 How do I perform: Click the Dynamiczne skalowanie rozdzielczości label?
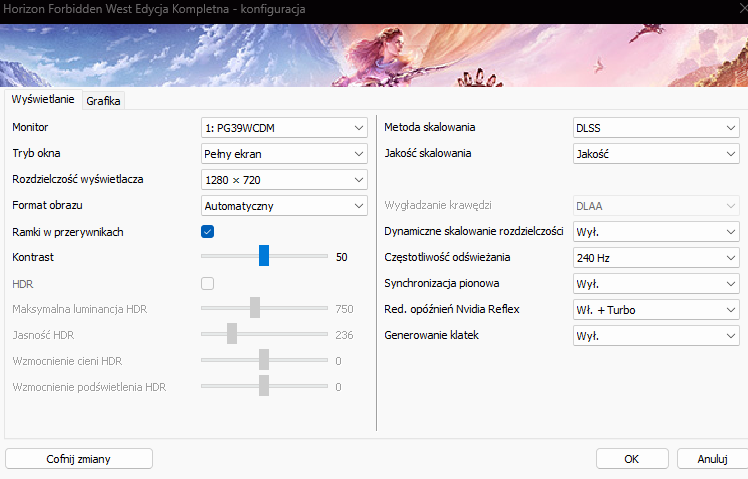pyautogui.click(x=474, y=231)
